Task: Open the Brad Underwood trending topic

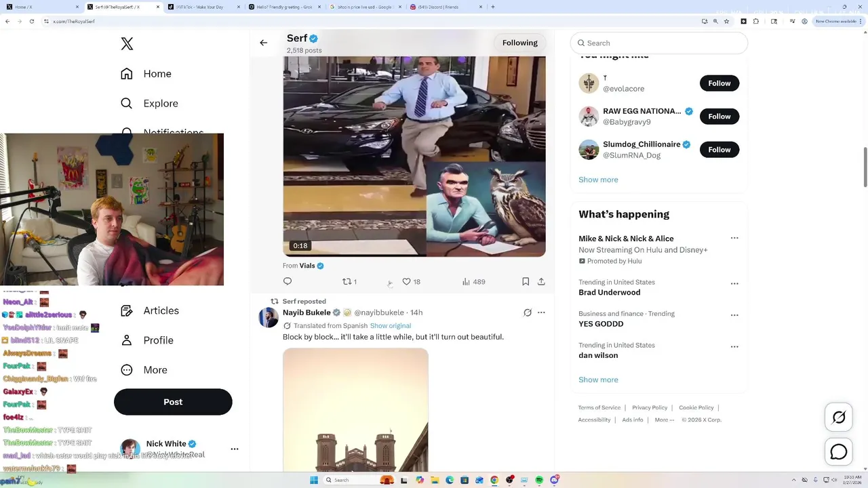Action: 609,293
